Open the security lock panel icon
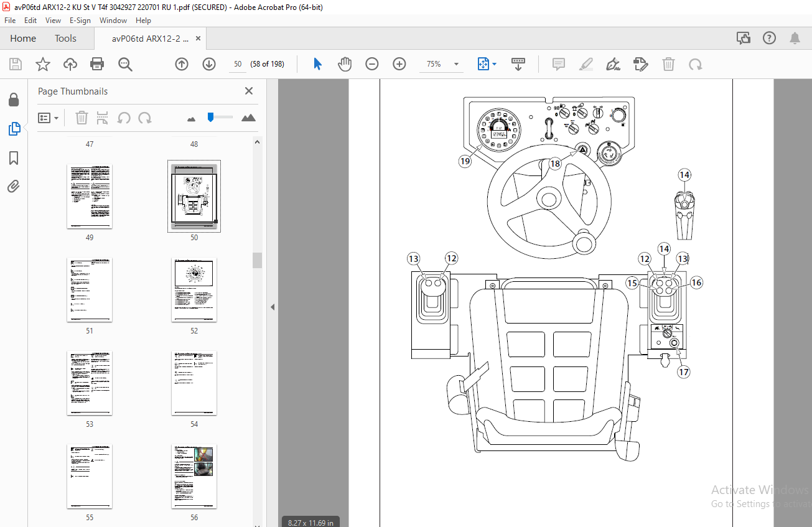The width and height of the screenshot is (812, 527). pos(14,100)
